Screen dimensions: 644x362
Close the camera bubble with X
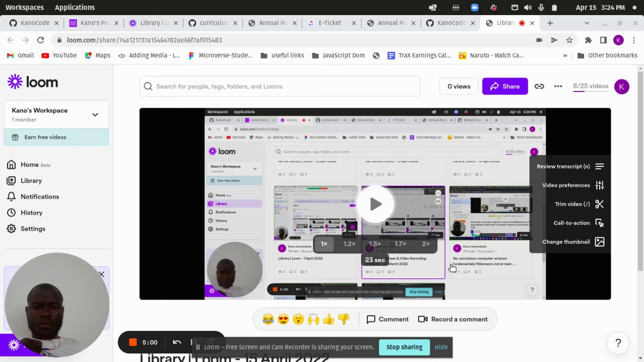(x=102, y=274)
